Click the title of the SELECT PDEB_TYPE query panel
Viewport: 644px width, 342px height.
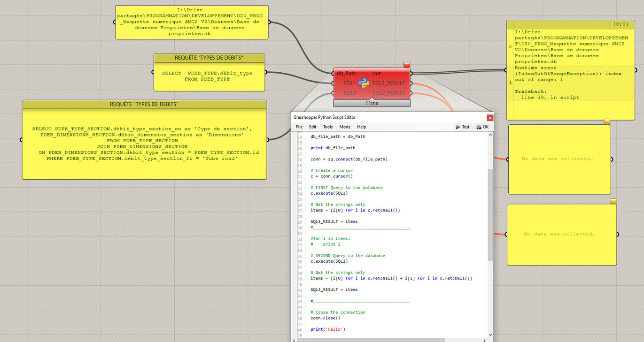(x=209, y=58)
